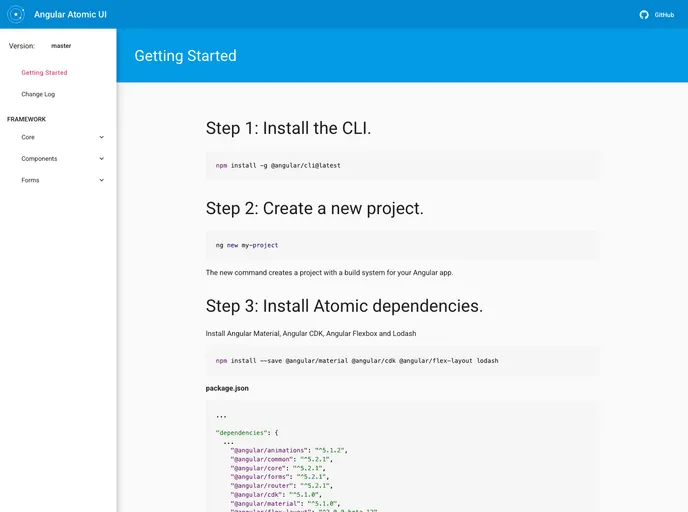Open the Change Log page
The image size is (688, 512).
click(x=38, y=94)
